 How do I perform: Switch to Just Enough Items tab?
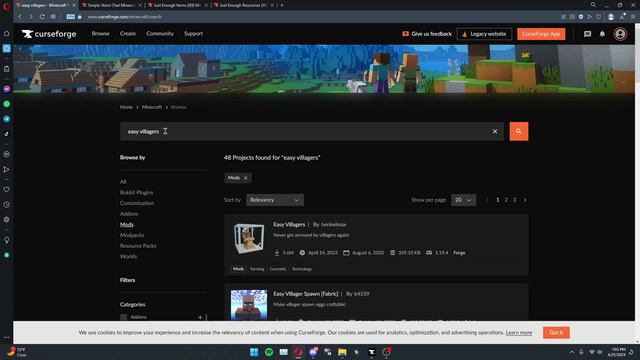[x=177, y=5]
